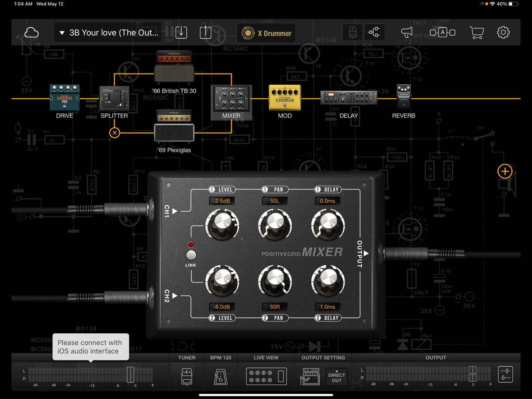
Task: Adjust the output level slider handle
Action: point(473,374)
